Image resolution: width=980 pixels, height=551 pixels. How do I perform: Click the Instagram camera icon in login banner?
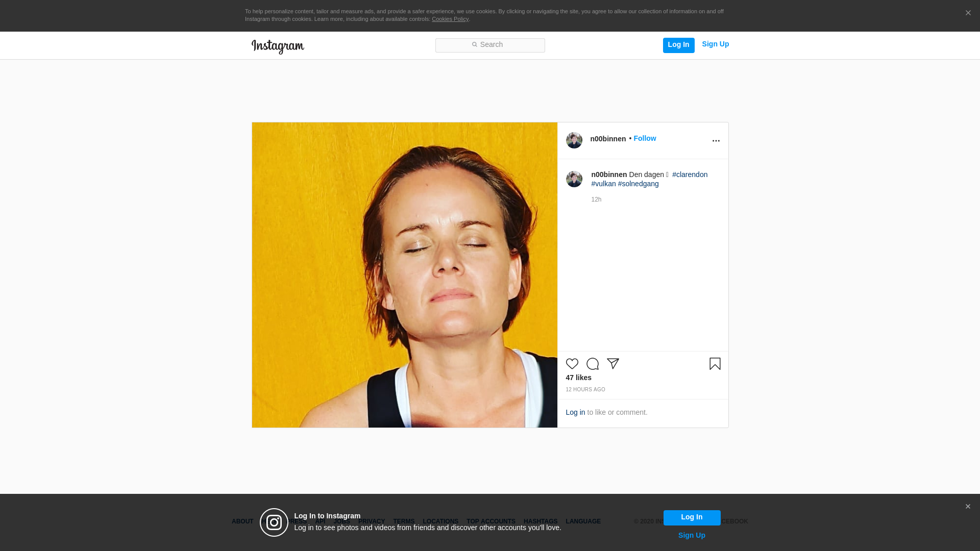pyautogui.click(x=274, y=522)
